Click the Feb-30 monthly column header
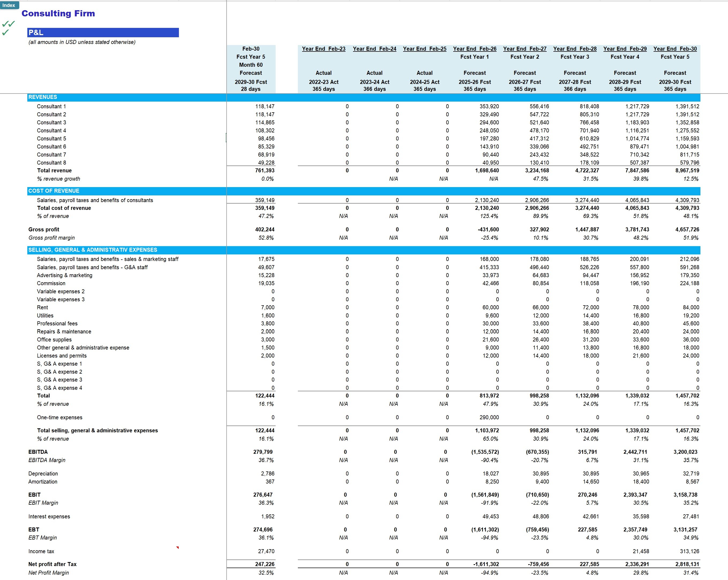This screenshot has width=728, height=580. 251,49
